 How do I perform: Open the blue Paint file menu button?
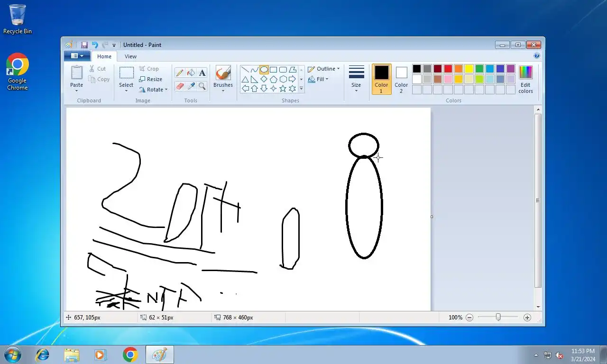pyautogui.click(x=77, y=56)
